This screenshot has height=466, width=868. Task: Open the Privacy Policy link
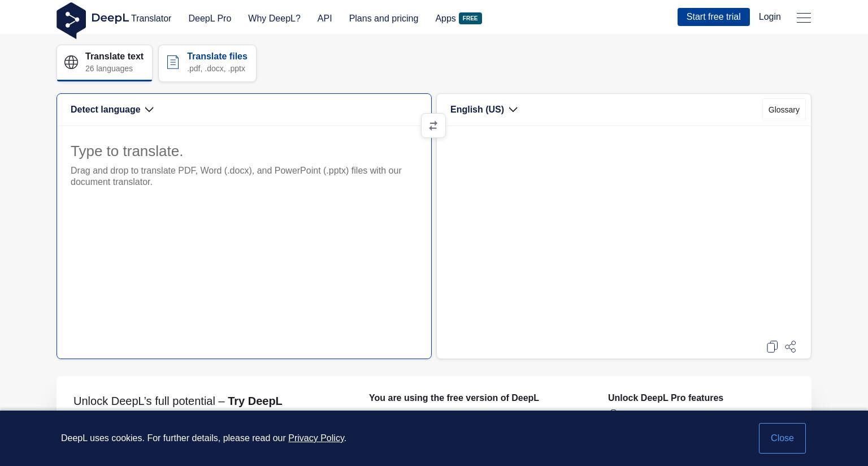click(316, 438)
